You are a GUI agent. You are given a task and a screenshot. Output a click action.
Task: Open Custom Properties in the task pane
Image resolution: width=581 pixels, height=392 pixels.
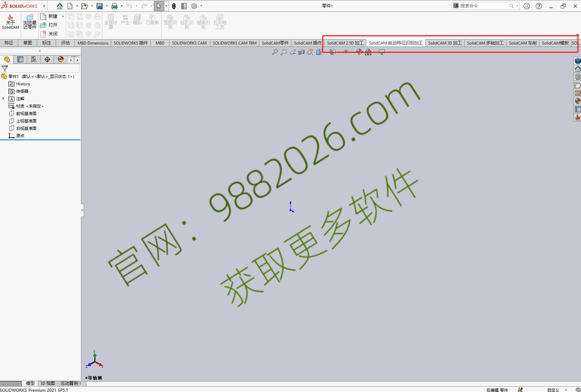pos(578,110)
